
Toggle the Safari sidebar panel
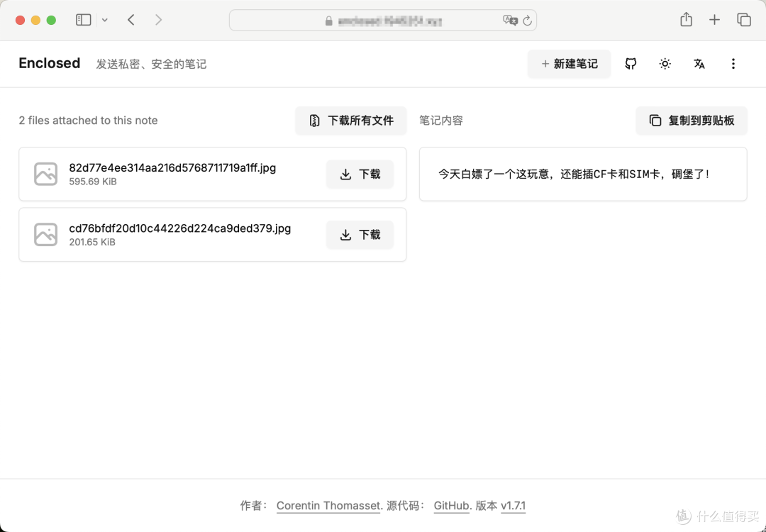pos(83,19)
